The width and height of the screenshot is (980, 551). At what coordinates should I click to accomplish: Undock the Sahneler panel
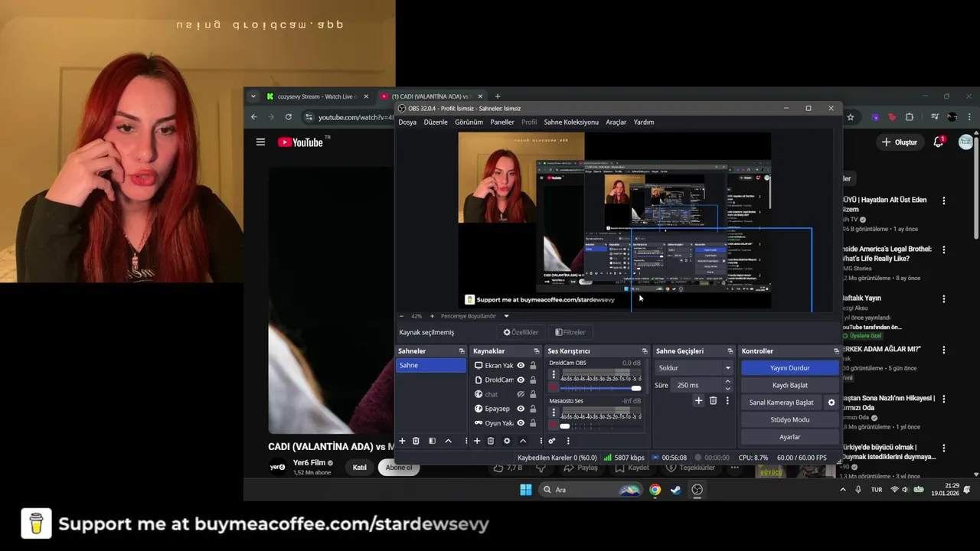click(x=462, y=351)
